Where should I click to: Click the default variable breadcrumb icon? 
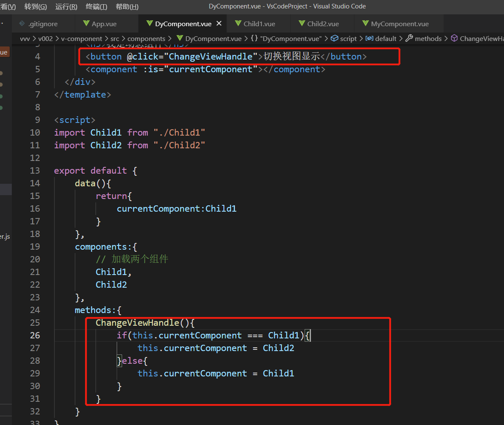369,38
